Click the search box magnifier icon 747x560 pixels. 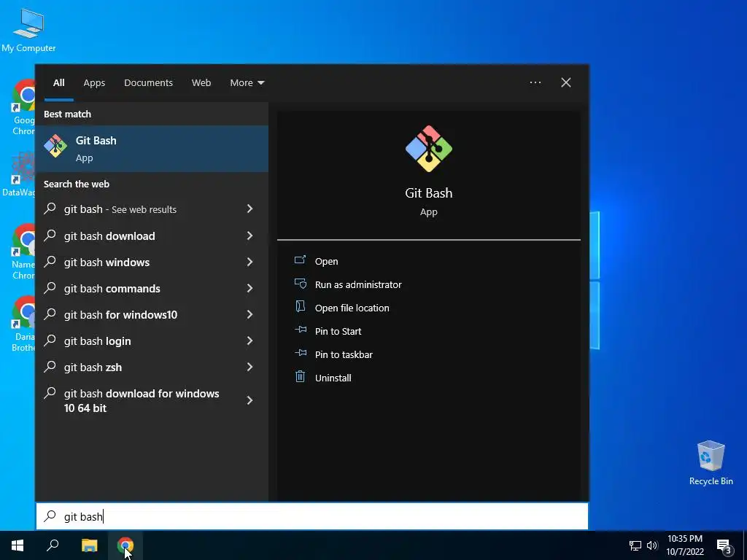click(x=50, y=516)
